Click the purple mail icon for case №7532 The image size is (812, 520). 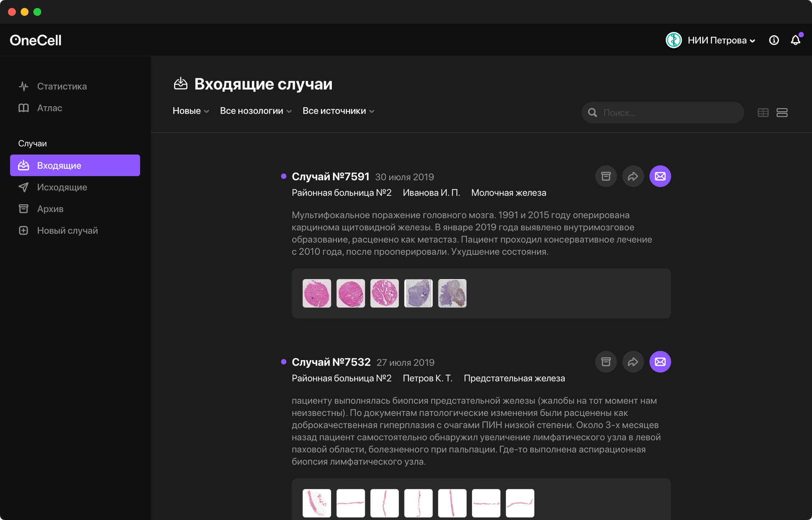point(660,362)
